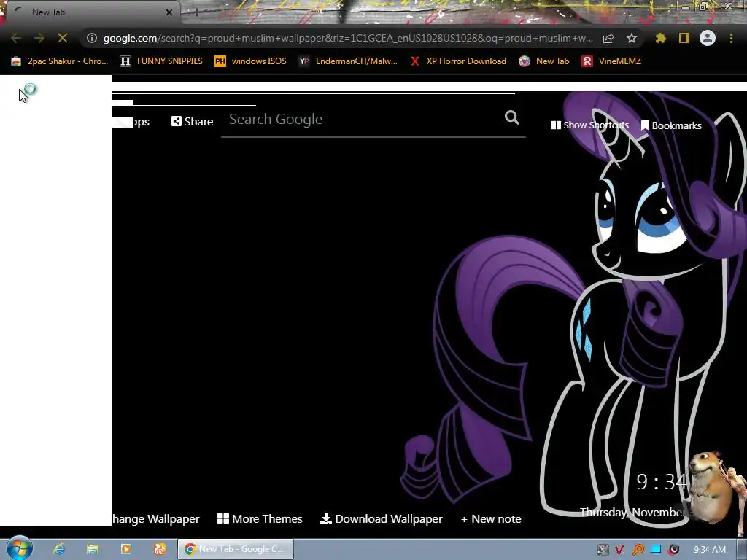Open the orange UC Browser taskbar icon
Image resolution: width=747 pixels, height=560 pixels.
point(160,549)
